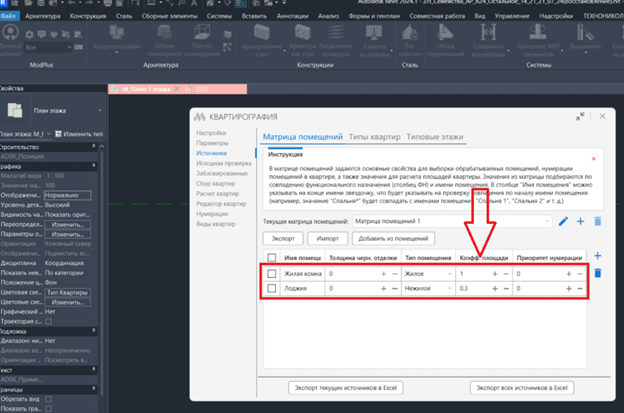This screenshot has height=413, width=624.
Task: Click Экспорт всех источников в Excel
Action: (x=522, y=388)
